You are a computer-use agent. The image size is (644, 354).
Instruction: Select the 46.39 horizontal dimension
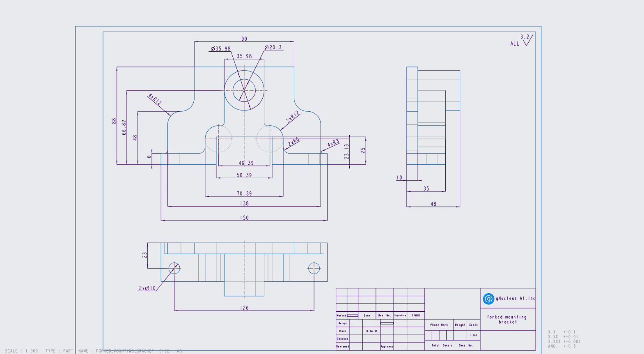coord(246,163)
